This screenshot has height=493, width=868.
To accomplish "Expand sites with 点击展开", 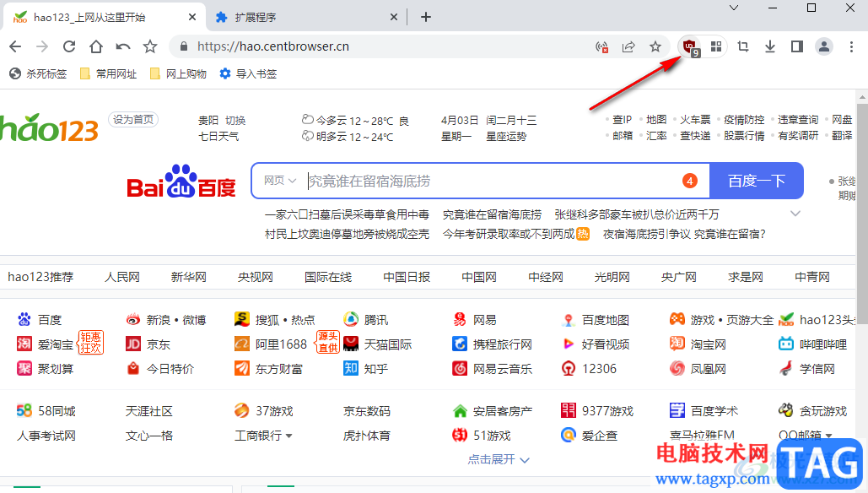I will [499, 459].
